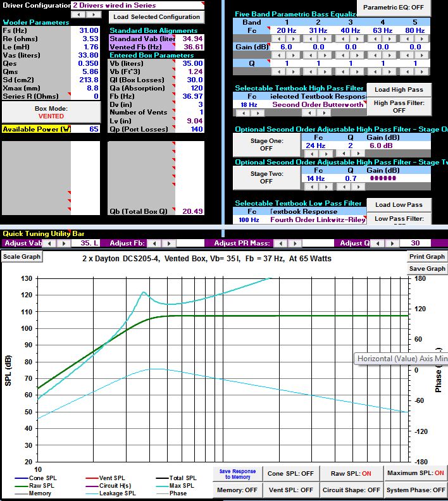Toggle Circuit Shape: OFF
Viewport: 448px width, 501px height.
[x=351, y=490]
